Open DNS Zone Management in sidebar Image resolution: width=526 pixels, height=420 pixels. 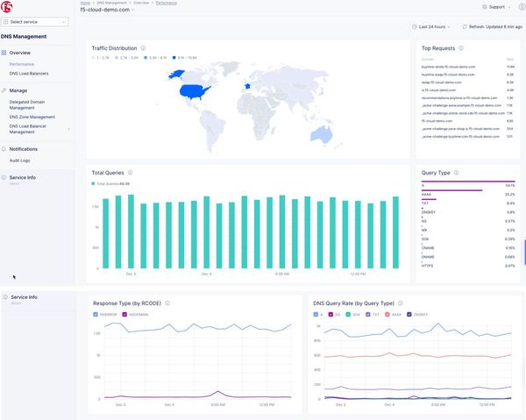point(32,117)
